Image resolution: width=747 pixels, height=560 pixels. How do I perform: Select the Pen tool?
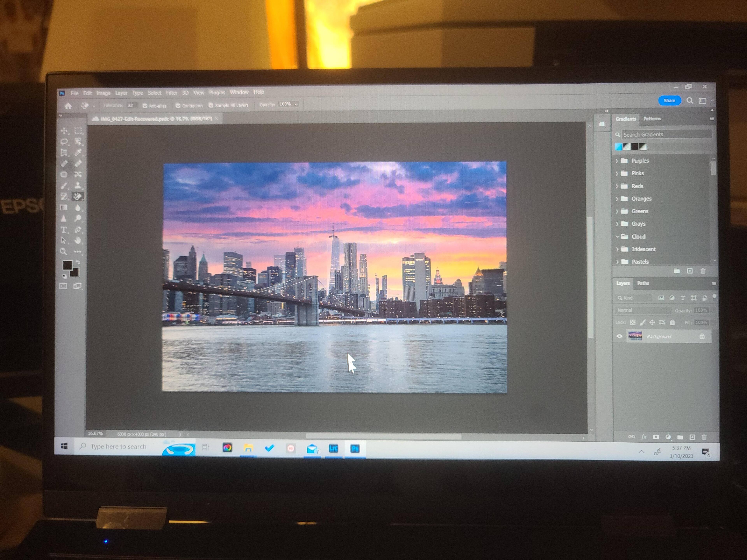[x=78, y=230]
